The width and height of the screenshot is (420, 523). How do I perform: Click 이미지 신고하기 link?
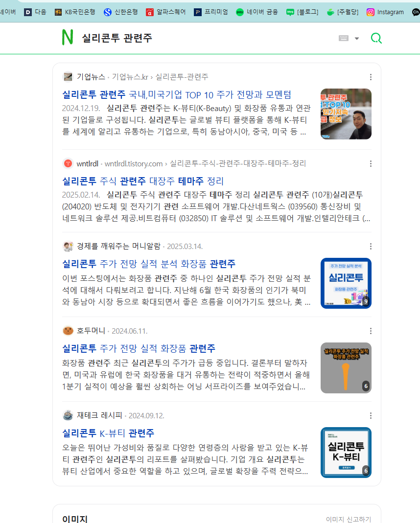(x=348, y=519)
